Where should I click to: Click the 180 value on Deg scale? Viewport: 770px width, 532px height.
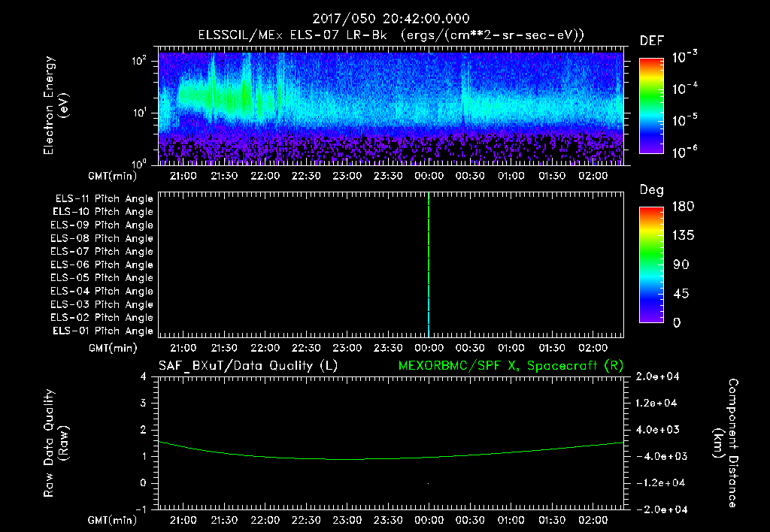point(683,207)
